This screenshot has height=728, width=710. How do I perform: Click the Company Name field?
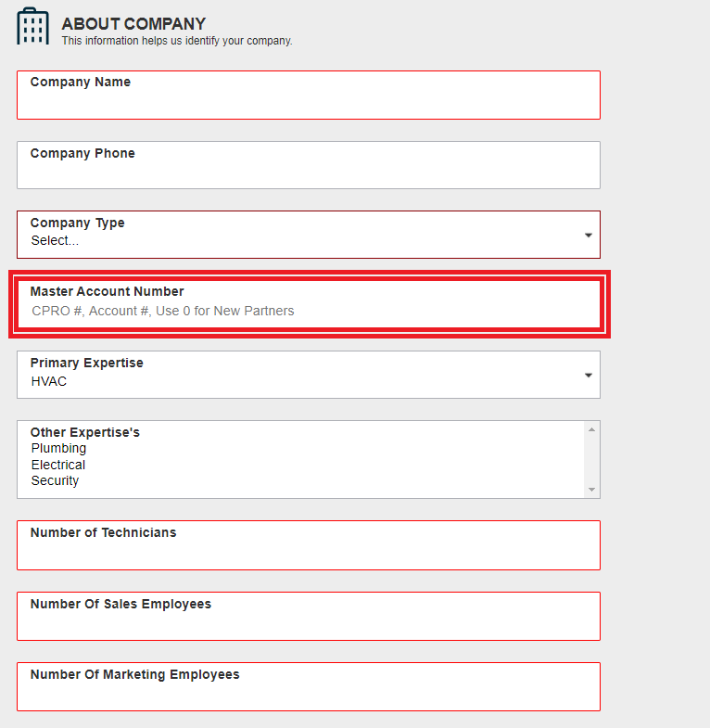[x=309, y=96]
